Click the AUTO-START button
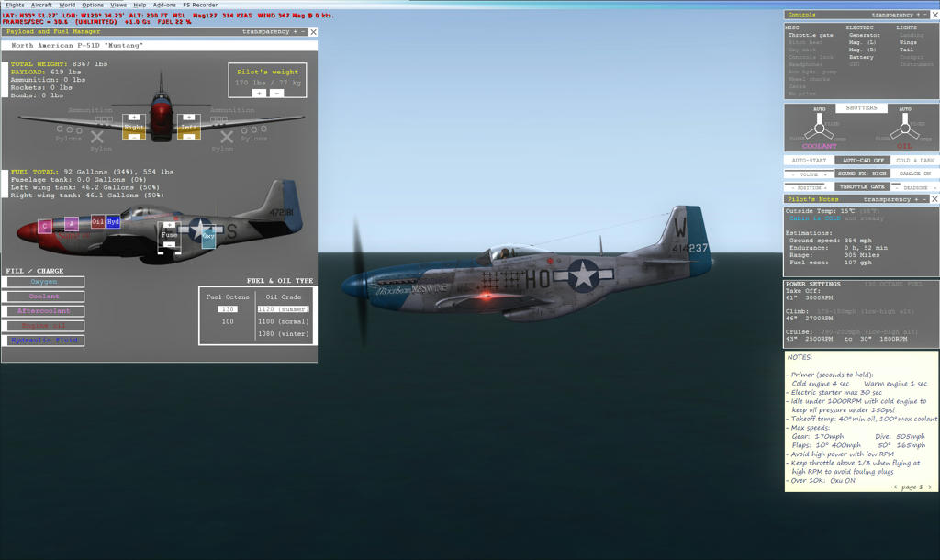This screenshot has height=560, width=940. 809,161
